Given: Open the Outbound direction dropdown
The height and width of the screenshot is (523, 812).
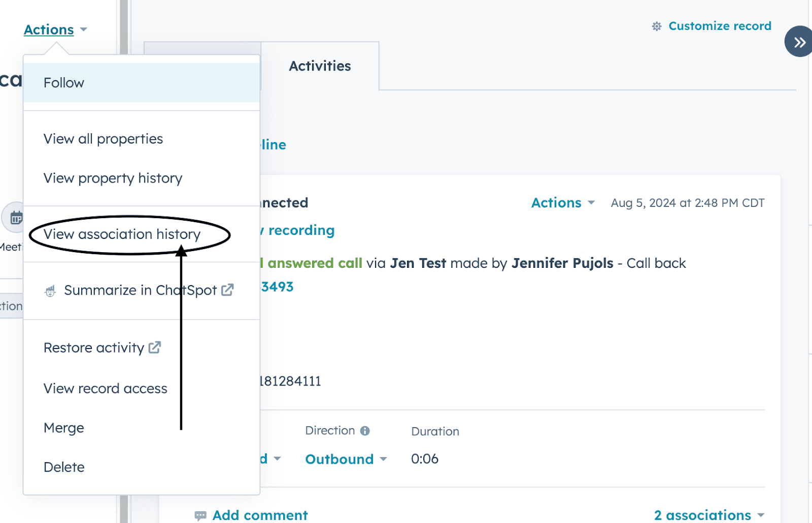Looking at the screenshot, I should 346,459.
